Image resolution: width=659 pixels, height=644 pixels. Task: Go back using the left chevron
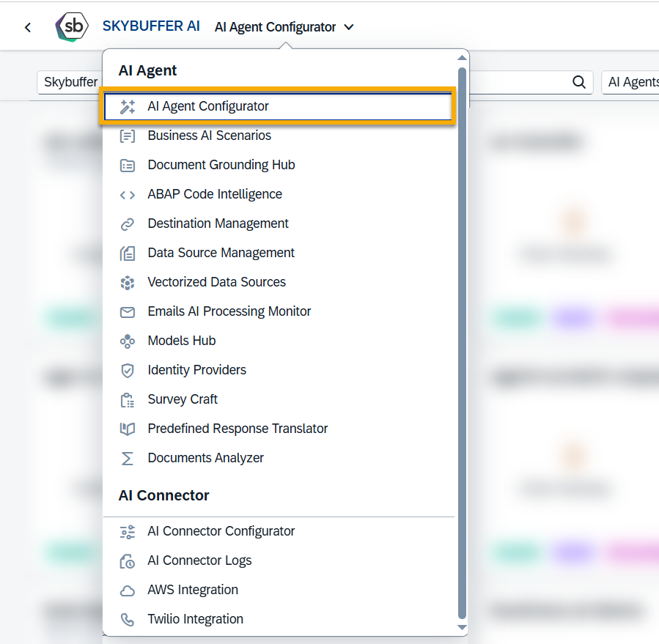[28, 28]
